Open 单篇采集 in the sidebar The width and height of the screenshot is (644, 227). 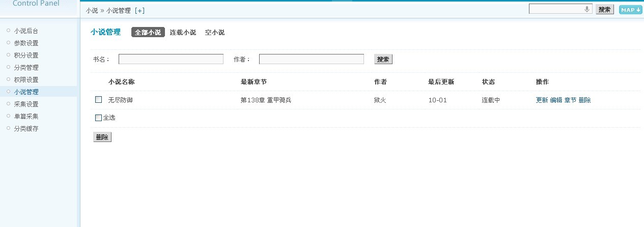[26, 117]
